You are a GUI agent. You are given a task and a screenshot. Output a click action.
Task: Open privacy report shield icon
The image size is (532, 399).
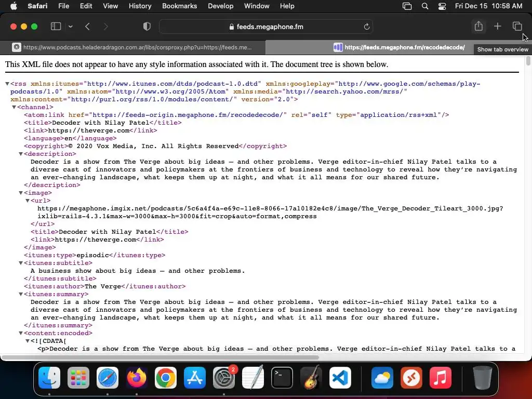147,26
